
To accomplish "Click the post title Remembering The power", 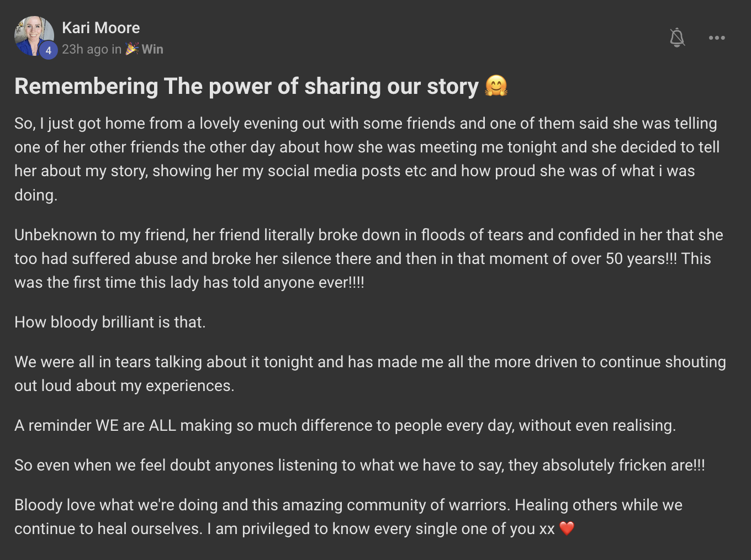I will [x=246, y=86].
